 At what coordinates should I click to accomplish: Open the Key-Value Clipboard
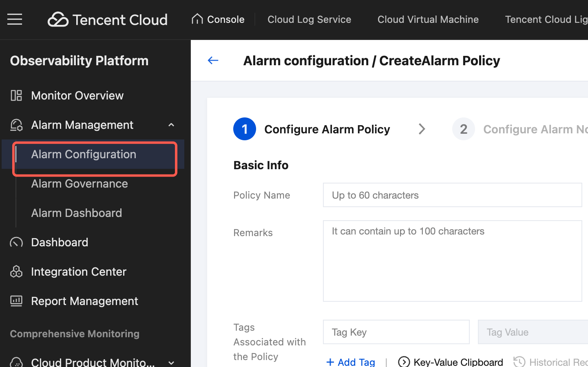[450, 362]
